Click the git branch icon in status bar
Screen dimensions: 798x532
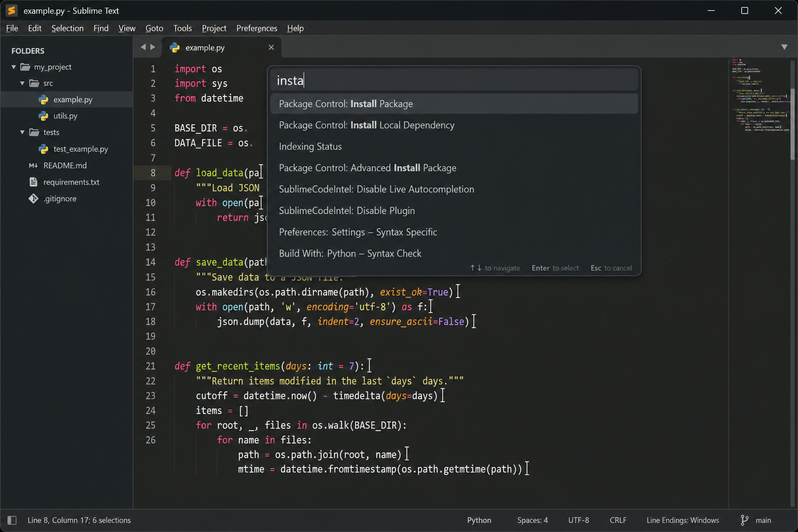(x=744, y=521)
